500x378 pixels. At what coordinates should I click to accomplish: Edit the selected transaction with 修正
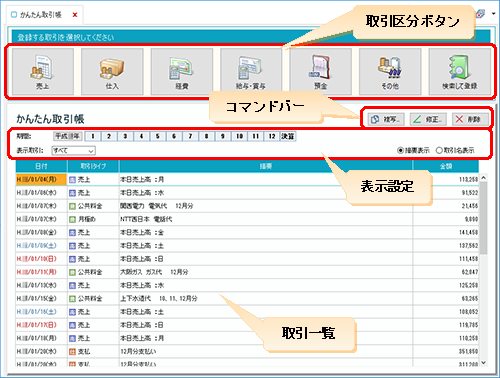coord(428,119)
